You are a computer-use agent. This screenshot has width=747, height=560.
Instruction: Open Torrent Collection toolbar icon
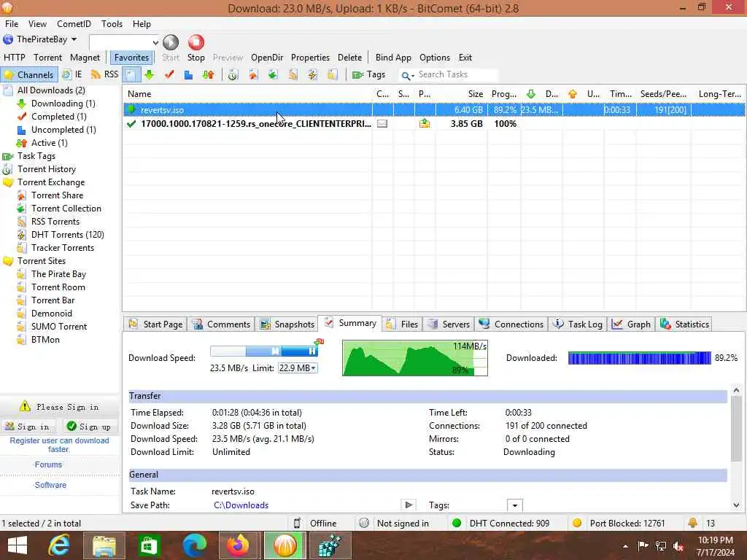(x=273, y=74)
